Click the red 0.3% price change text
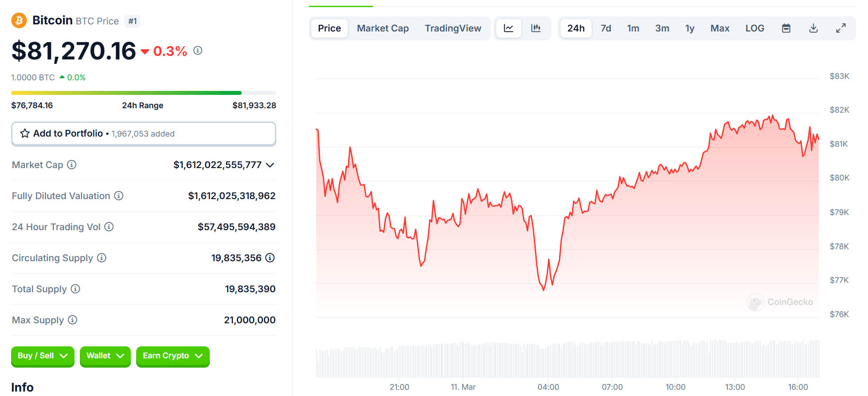This screenshot has width=868, height=396. [x=170, y=51]
